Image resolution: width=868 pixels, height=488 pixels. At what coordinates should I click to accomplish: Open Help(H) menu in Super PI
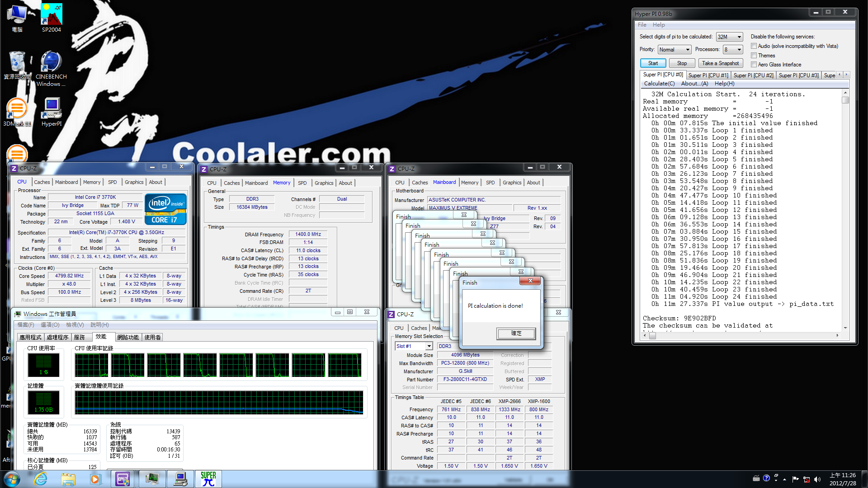coord(724,84)
